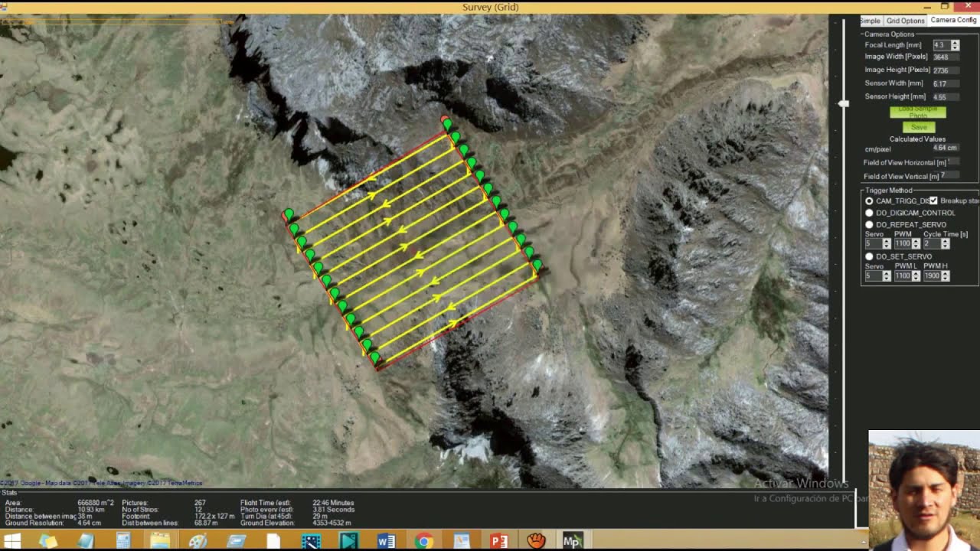Open the green play-arrow recorder taskbar icon

pyautogui.click(x=348, y=541)
